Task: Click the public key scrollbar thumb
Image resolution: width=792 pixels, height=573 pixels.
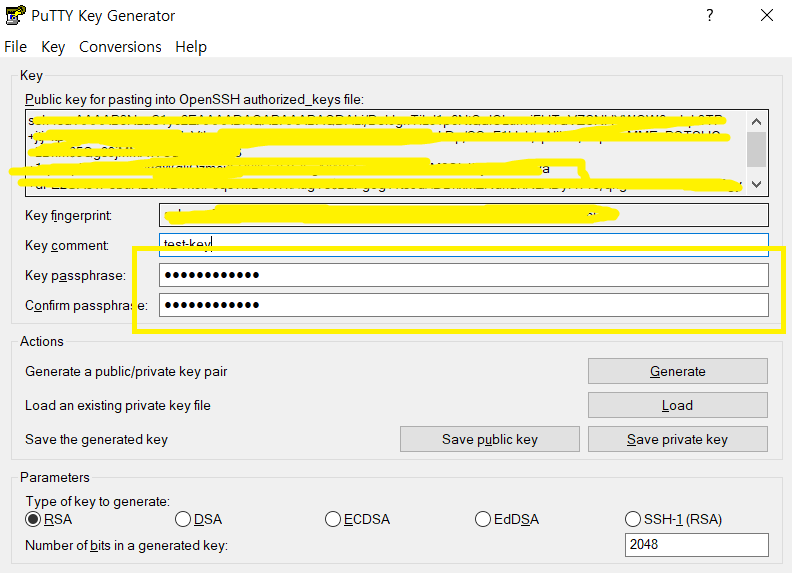Action: click(x=756, y=149)
